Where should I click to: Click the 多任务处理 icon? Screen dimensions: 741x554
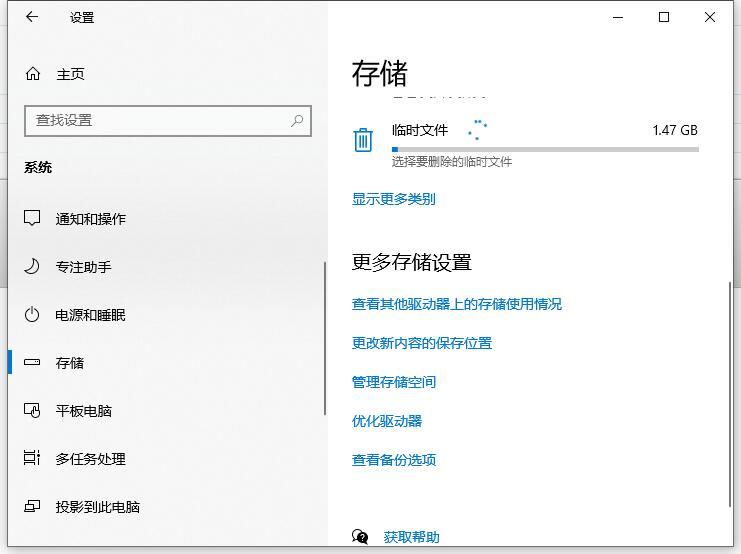[x=32, y=458]
